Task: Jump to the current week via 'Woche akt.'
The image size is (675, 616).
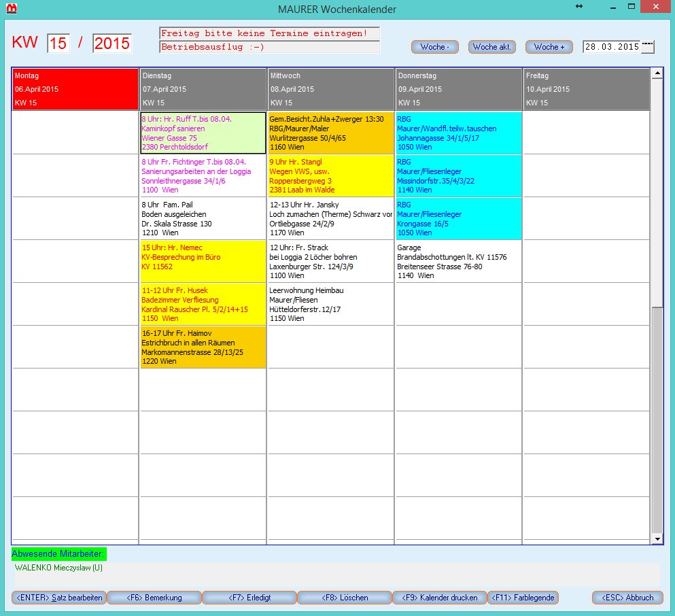Action: click(491, 47)
